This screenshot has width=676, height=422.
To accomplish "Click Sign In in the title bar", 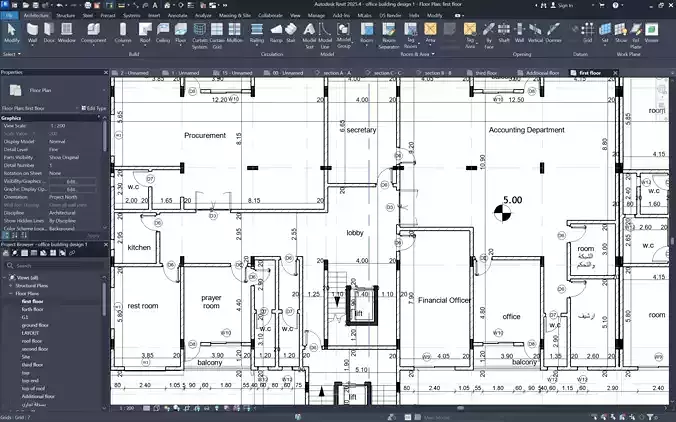I will coord(562,5).
